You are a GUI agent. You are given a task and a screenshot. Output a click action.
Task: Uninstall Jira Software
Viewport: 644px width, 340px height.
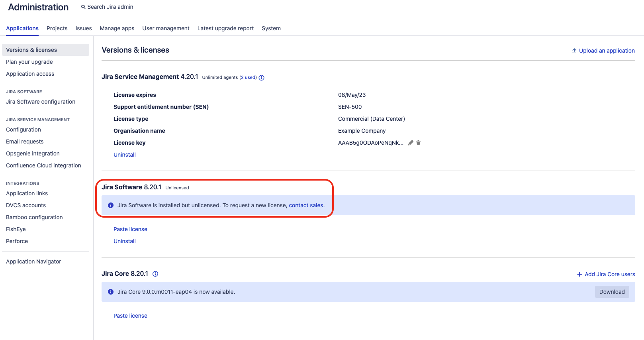(125, 241)
